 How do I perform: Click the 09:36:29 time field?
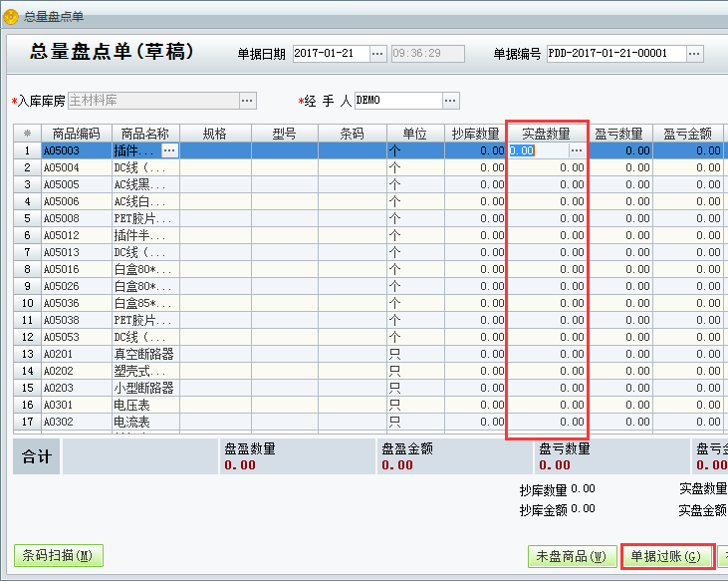427,54
